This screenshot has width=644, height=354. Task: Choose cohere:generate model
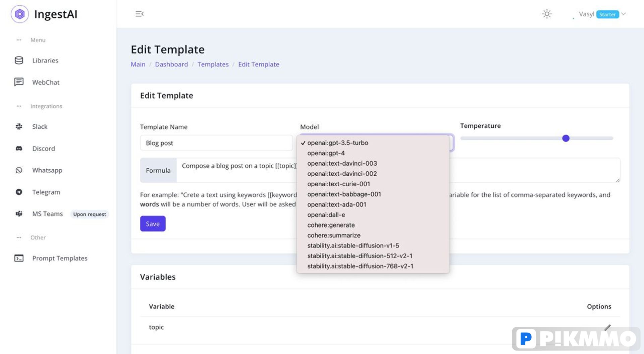pyautogui.click(x=373, y=225)
